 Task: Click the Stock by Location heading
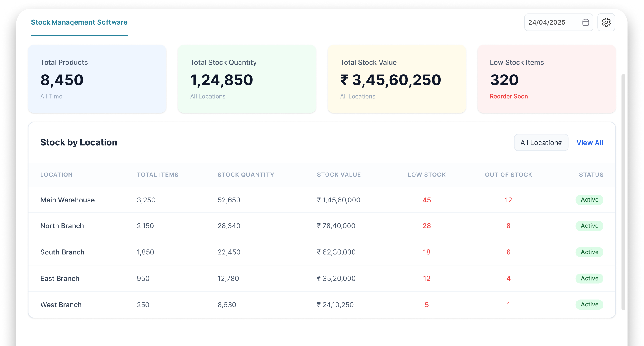click(x=79, y=142)
